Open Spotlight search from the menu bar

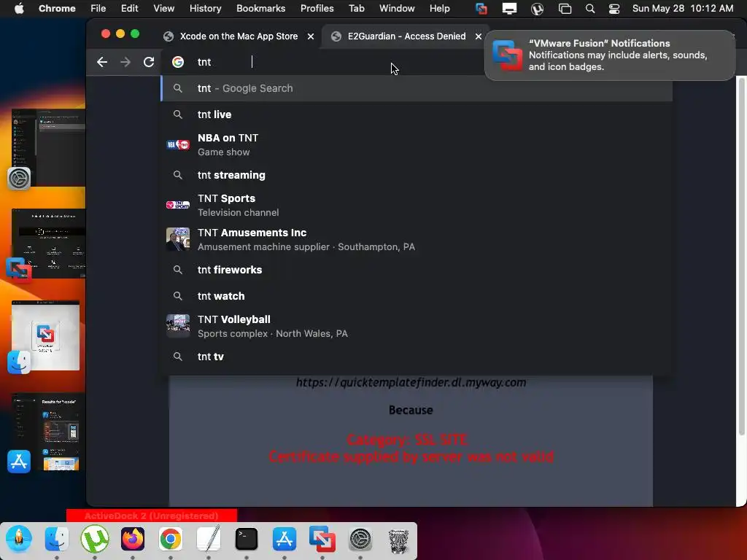(590, 9)
